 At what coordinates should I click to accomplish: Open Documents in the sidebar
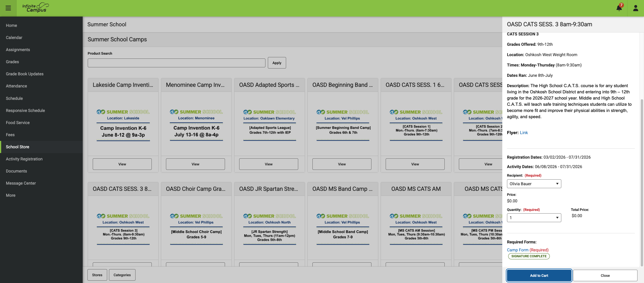[41, 171]
